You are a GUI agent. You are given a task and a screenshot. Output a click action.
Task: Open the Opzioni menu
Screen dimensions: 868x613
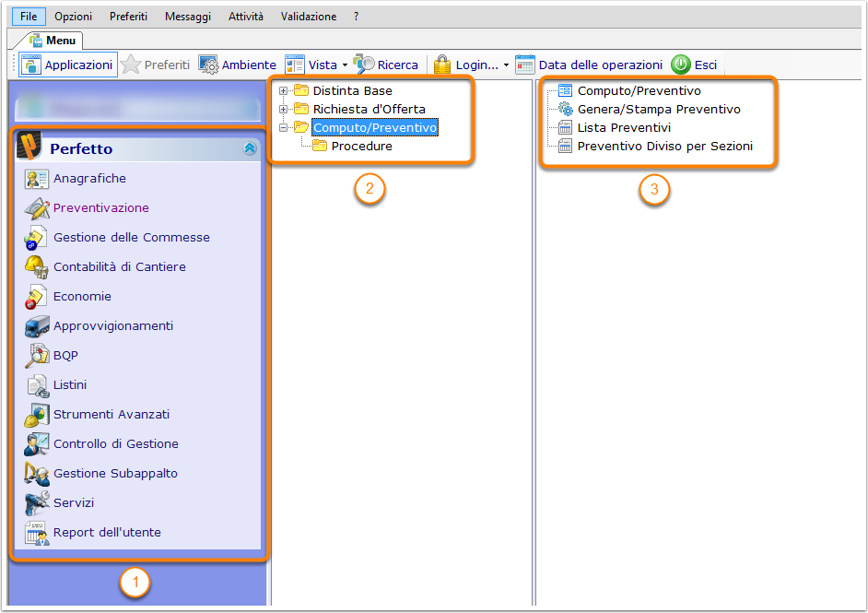[73, 17]
